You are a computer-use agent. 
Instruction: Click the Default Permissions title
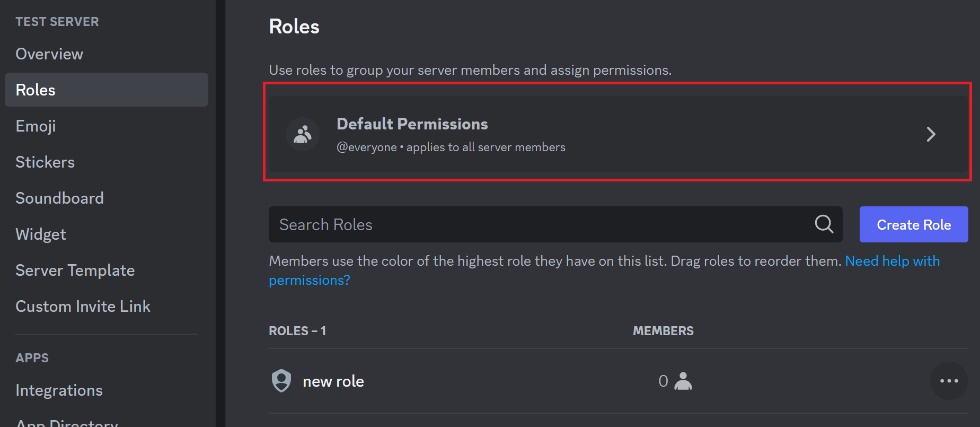coord(412,124)
